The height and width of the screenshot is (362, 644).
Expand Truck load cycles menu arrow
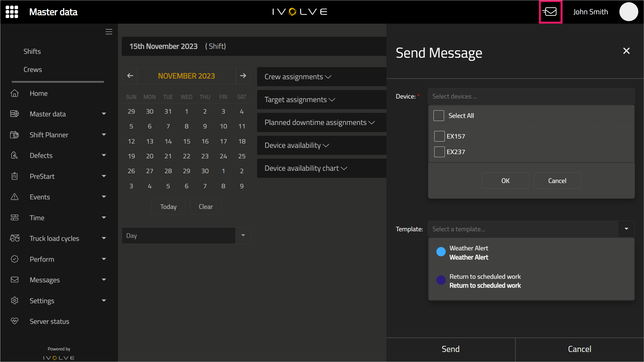[x=104, y=238]
